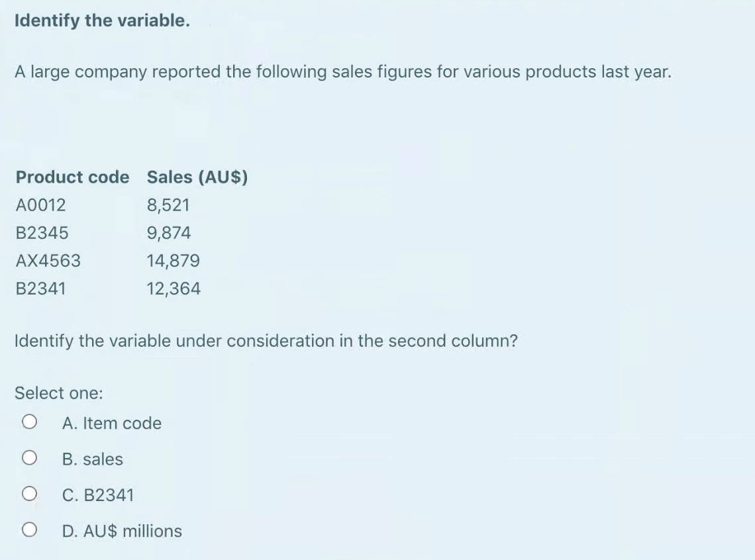755x560 pixels.
Task: Select the A0012 product code cell
Action: tap(40, 205)
